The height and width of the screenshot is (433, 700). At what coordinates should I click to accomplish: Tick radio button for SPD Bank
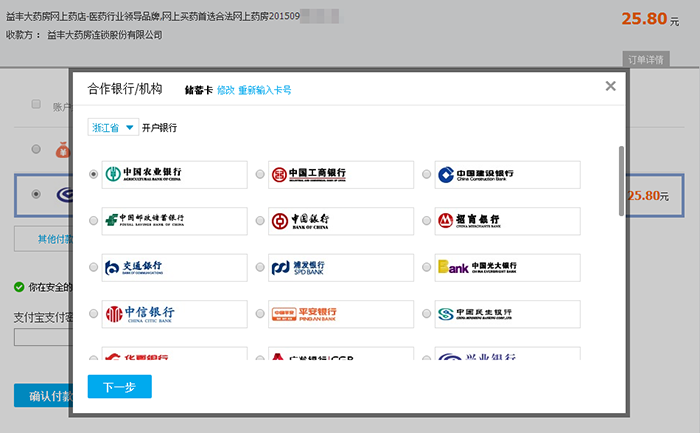260,267
